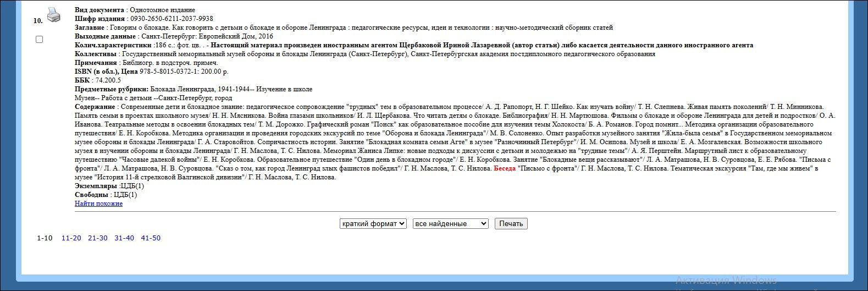The width and height of the screenshot is (868, 291).
Task: Click the red highlighted word "Беседа"
Action: [x=504, y=168]
